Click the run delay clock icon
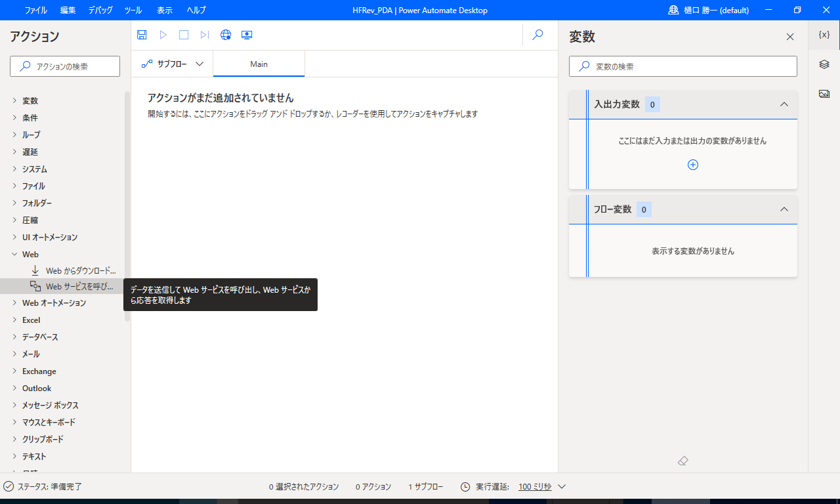Viewport: 840px width, 504px height. pos(465,487)
